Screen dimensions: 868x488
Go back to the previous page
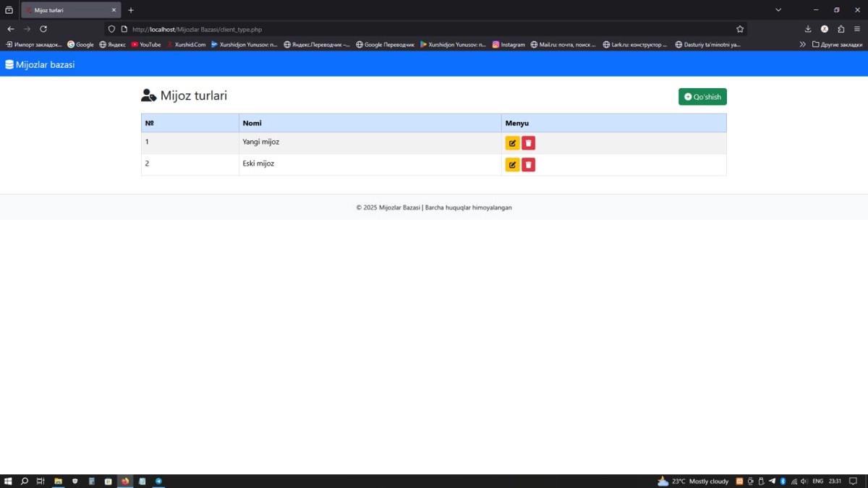11,29
